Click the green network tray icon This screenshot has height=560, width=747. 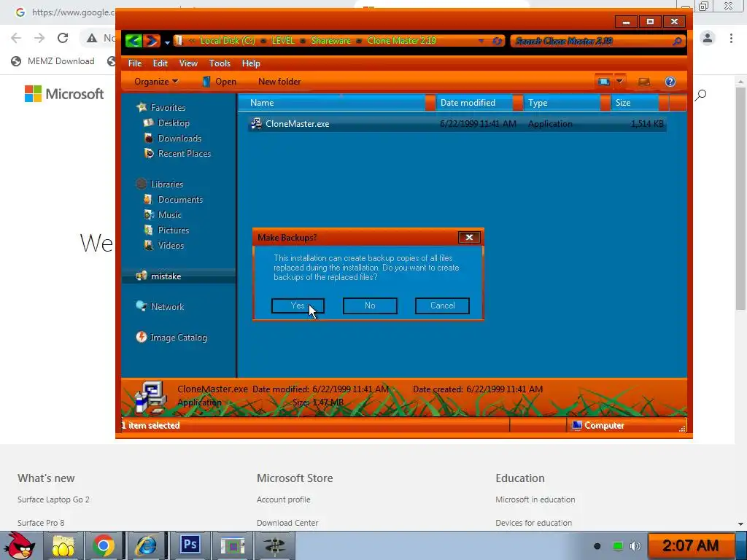618,546
